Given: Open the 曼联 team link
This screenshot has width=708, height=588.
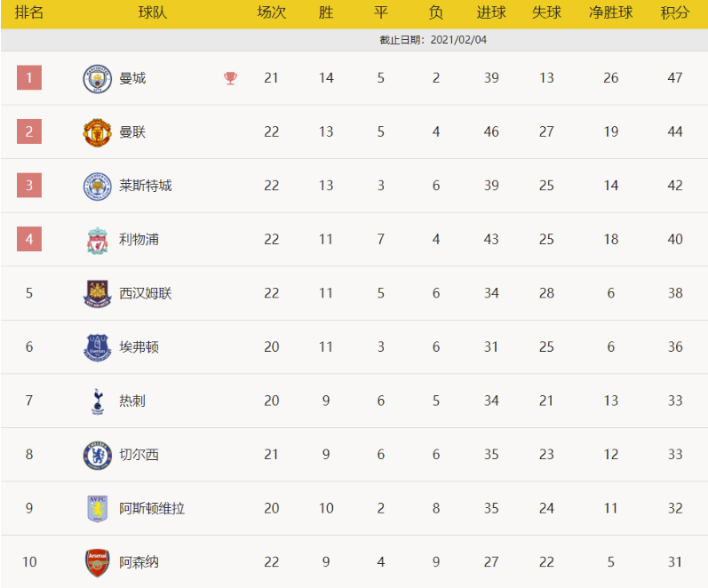Looking at the screenshot, I should pos(132,132).
